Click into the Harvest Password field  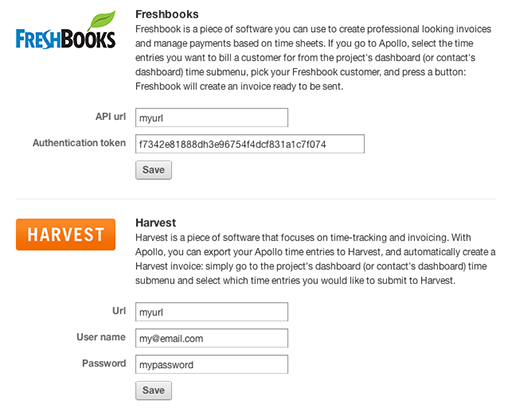[x=212, y=364]
